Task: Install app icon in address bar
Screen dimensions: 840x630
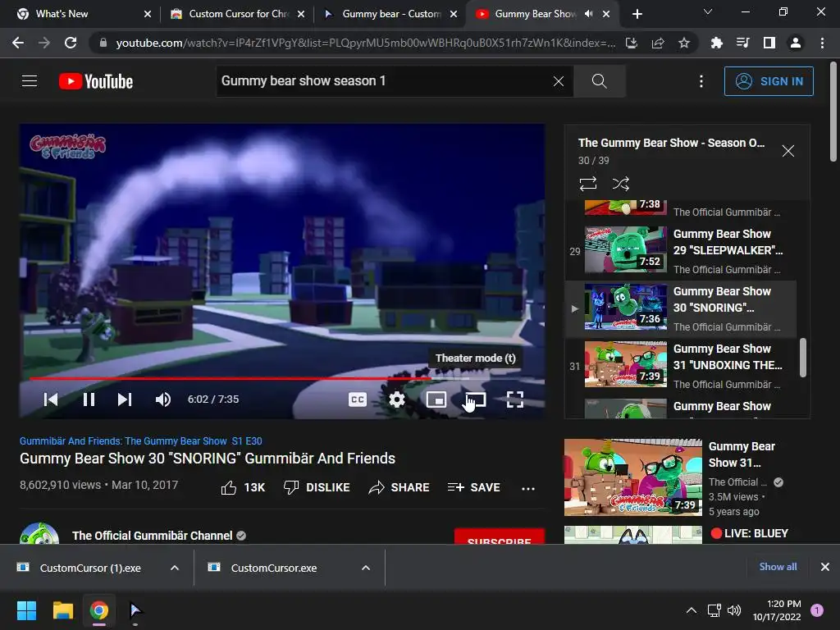Action: [x=632, y=43]
